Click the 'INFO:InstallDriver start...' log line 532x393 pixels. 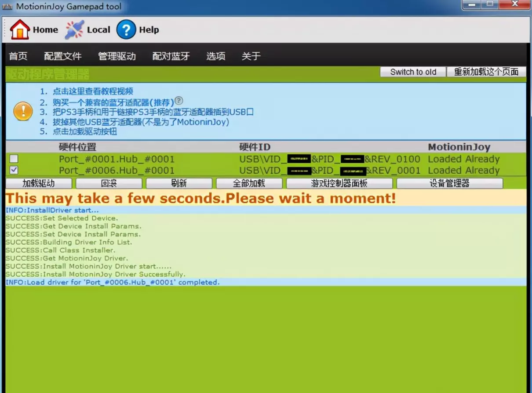[x=52, y=210]
